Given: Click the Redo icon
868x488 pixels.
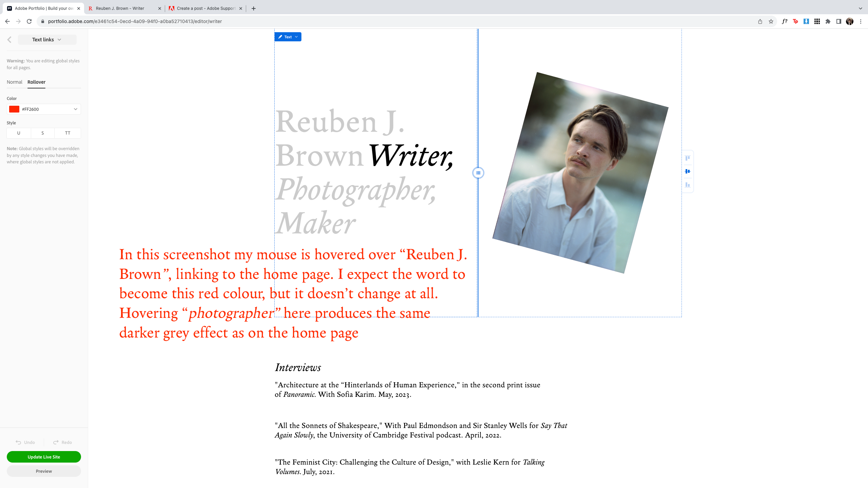Looking at the screenshot, I should click(x=56, y=442).
